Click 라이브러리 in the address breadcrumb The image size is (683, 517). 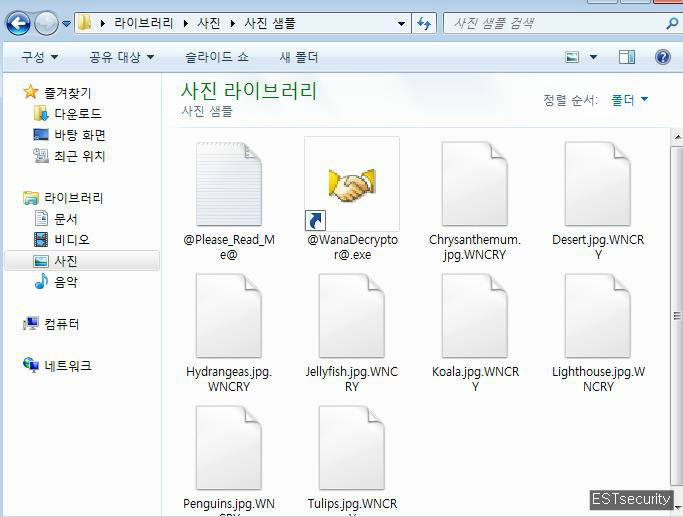click(144, 23)
